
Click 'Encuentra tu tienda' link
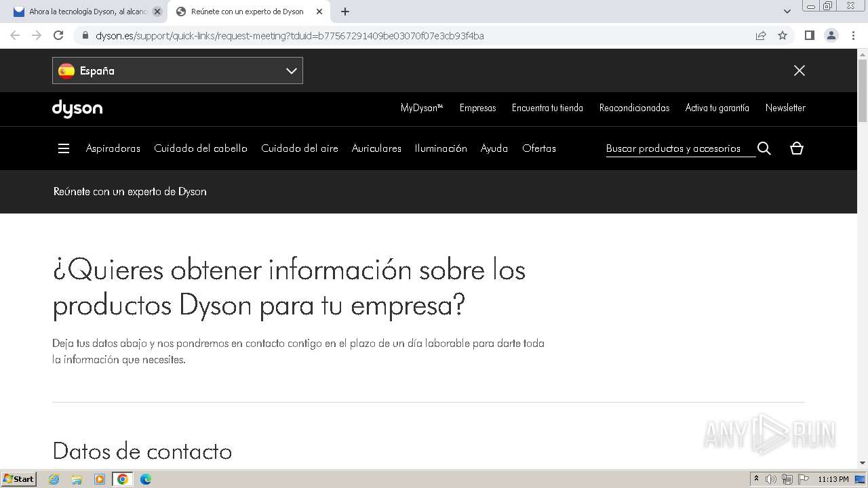click(x=547, y=108)
